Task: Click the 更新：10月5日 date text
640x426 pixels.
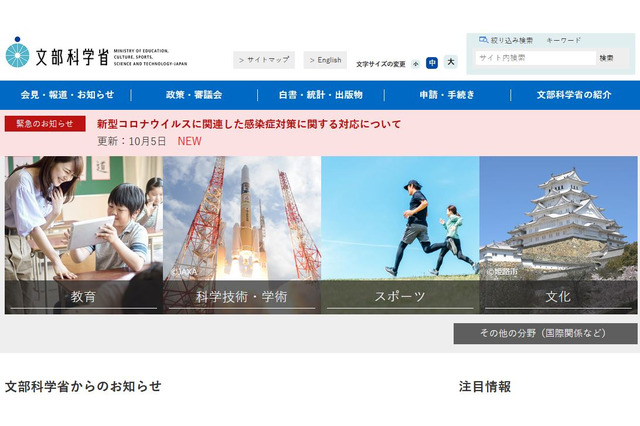Action: (x=131, y=141)
